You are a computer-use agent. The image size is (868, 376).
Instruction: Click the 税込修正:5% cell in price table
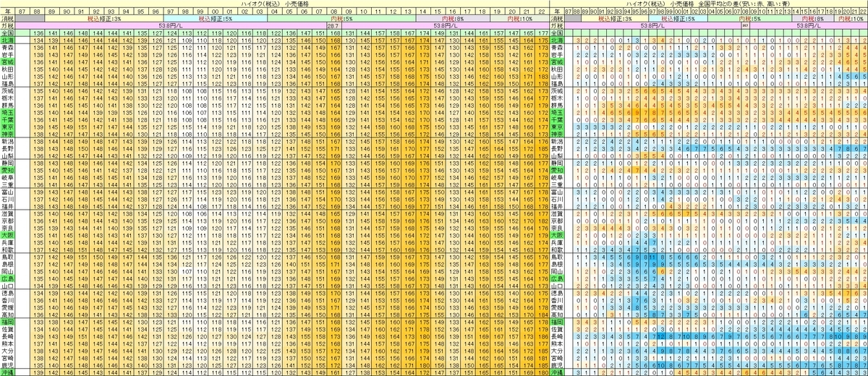pos(216,17)
